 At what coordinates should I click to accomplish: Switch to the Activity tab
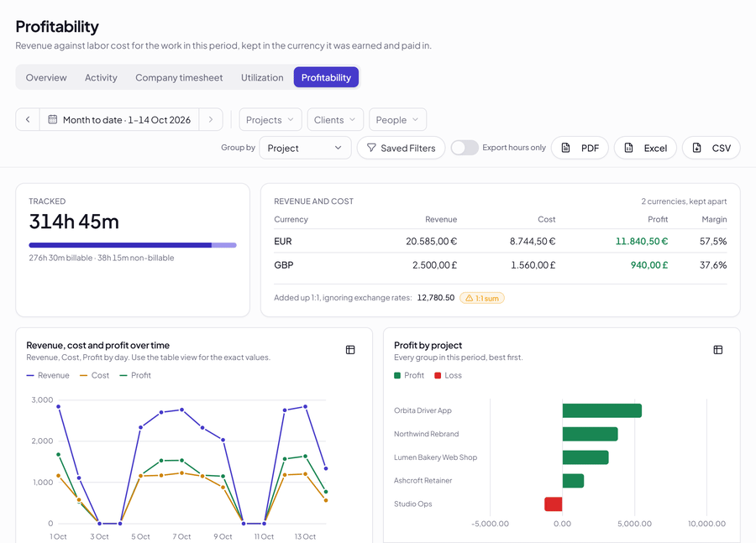tap(101, 77)
